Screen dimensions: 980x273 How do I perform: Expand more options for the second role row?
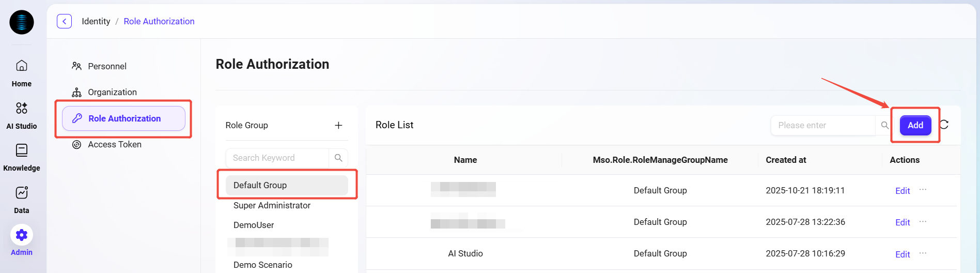click(x=923, y=222)
